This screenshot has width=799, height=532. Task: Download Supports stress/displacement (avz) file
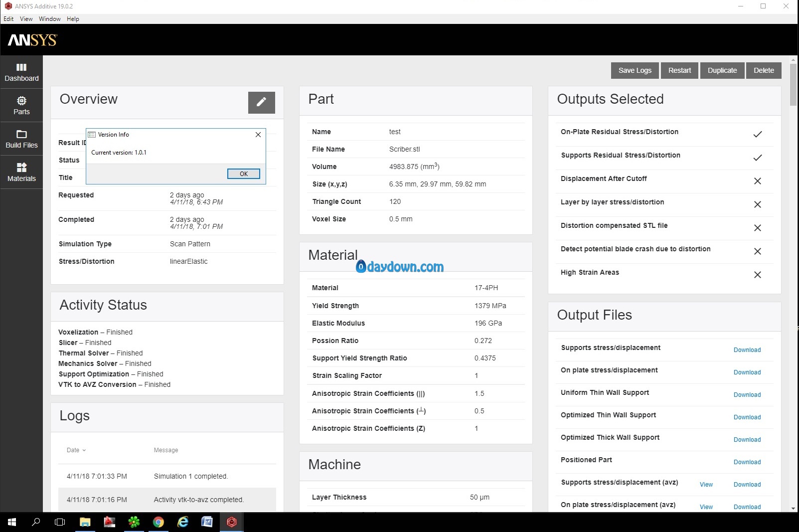point(747,485)
